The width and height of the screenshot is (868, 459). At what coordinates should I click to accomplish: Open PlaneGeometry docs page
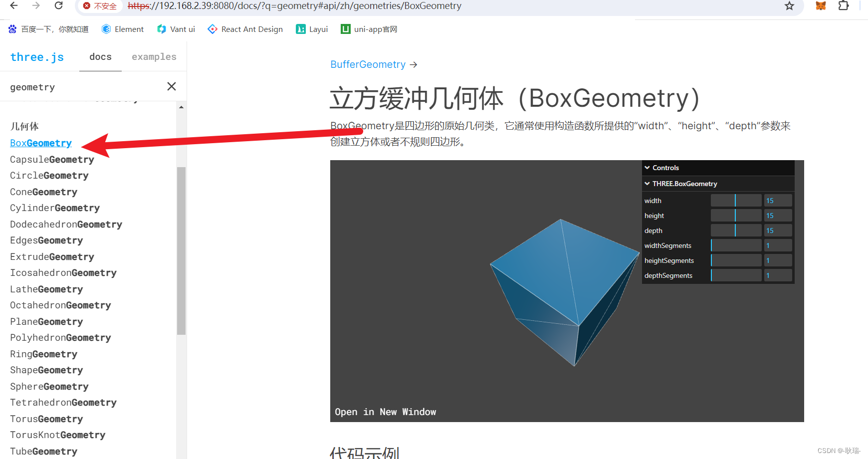[46, 322]
